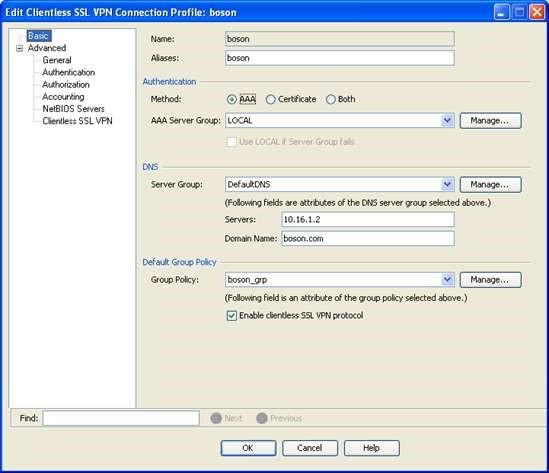549x473 pixels.
Task: Click Manage next to Group Policy
Action: pos(491,280)
